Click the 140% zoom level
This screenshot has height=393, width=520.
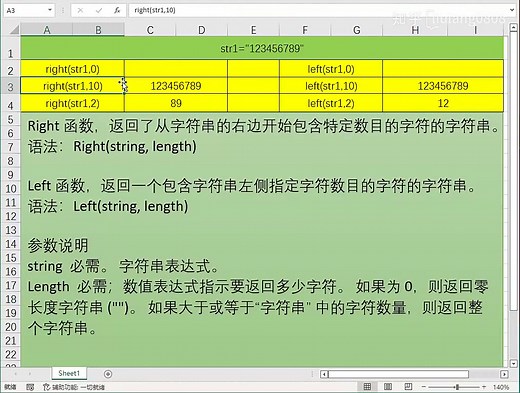[501, 387]
